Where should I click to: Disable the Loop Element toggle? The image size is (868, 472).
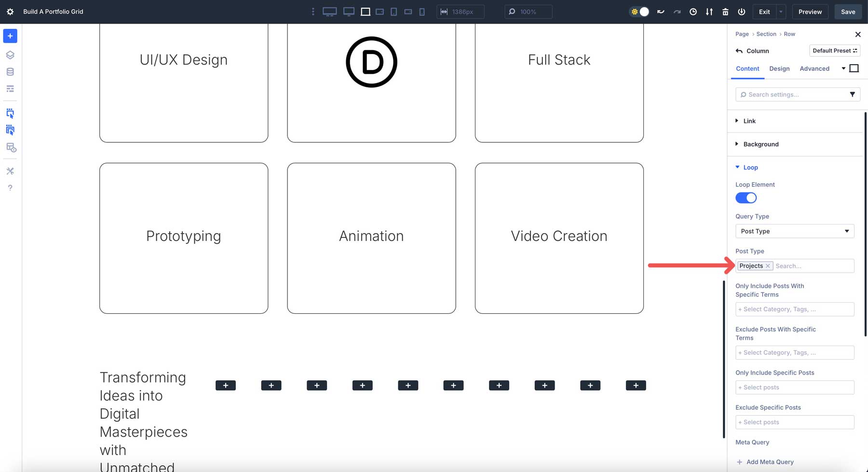pyautogui.click(x=746, y=197)
